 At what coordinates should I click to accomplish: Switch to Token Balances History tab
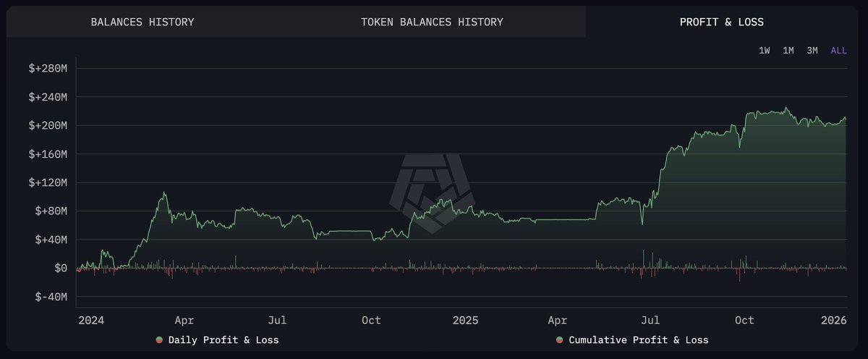[432, 22]
